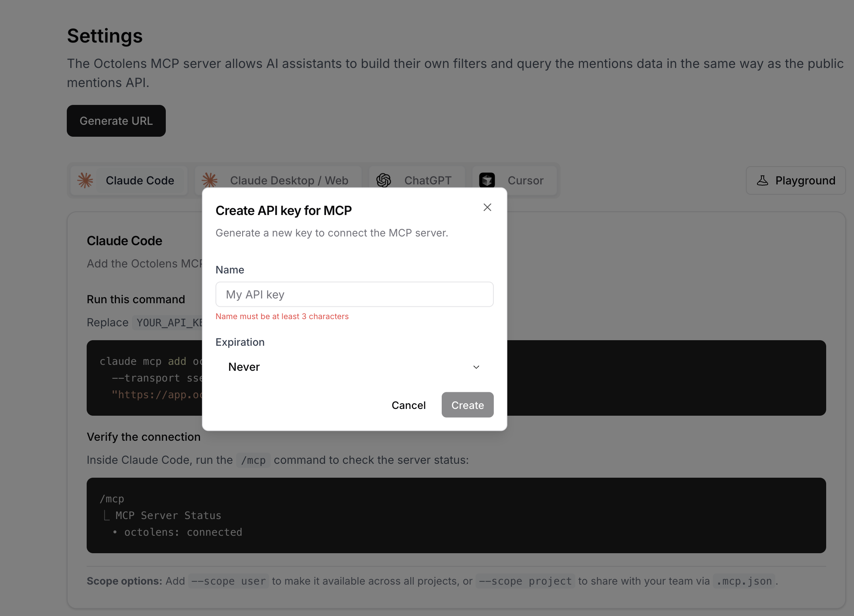
Task: Click the Playground beaker icon
Action: [x=763, y=180]
